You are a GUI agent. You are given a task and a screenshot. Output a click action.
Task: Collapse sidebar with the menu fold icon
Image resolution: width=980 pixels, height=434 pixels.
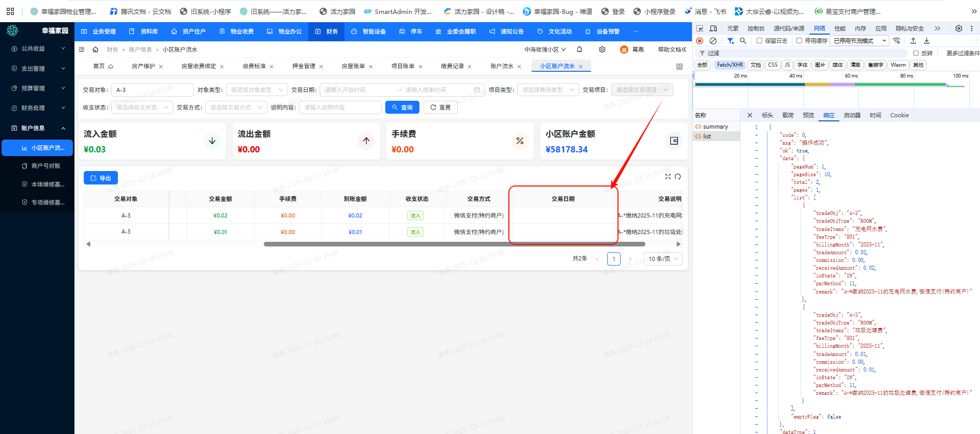(82, 50)
